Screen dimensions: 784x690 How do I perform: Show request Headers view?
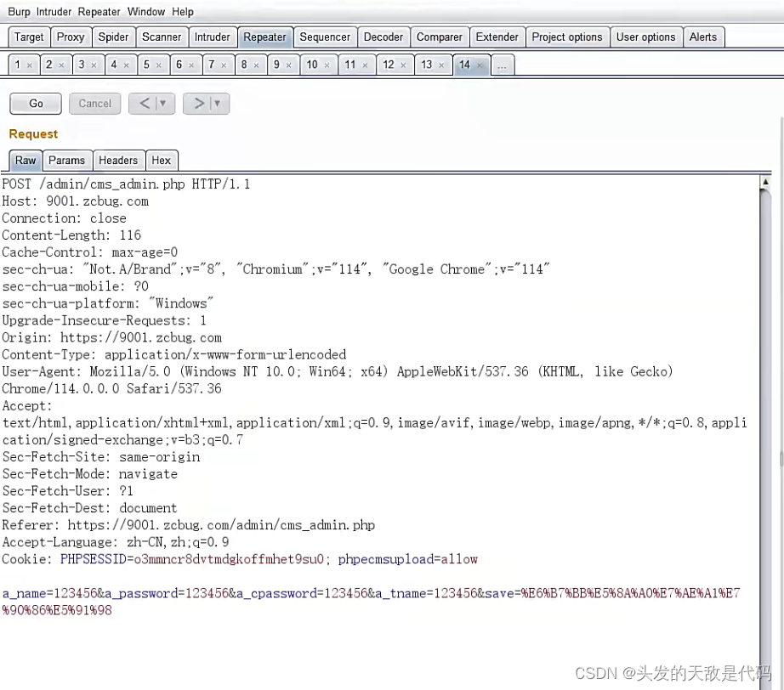118,161
